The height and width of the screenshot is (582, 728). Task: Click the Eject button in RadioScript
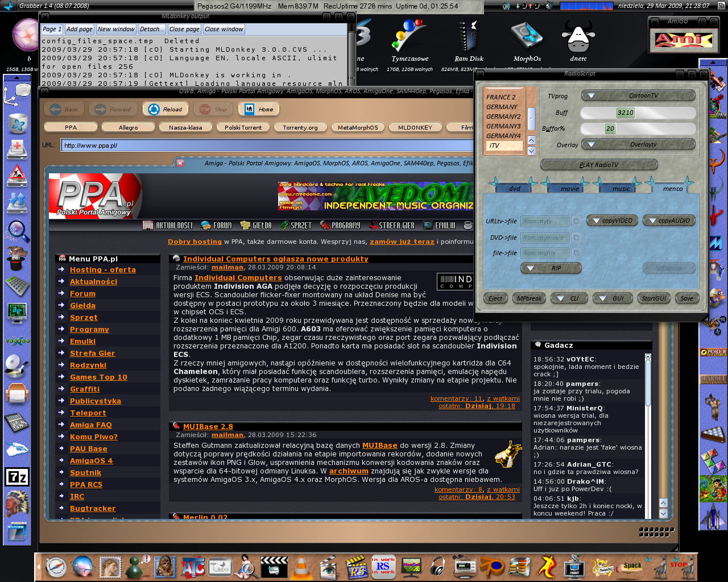click(x=495, y=298)
